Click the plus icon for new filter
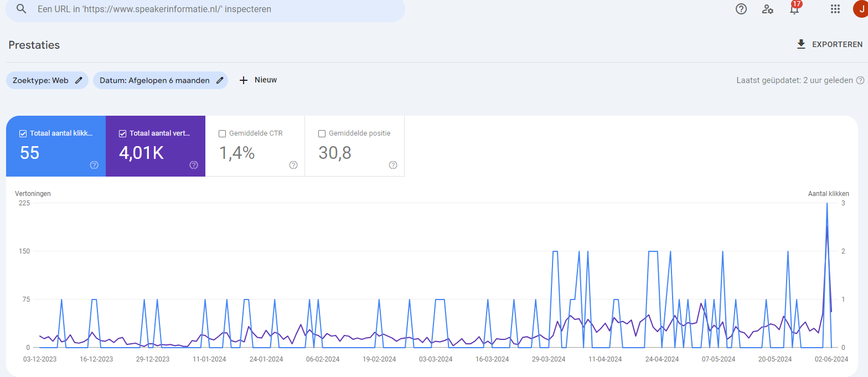This screenshot has height=377, width=868. [244, 80]
